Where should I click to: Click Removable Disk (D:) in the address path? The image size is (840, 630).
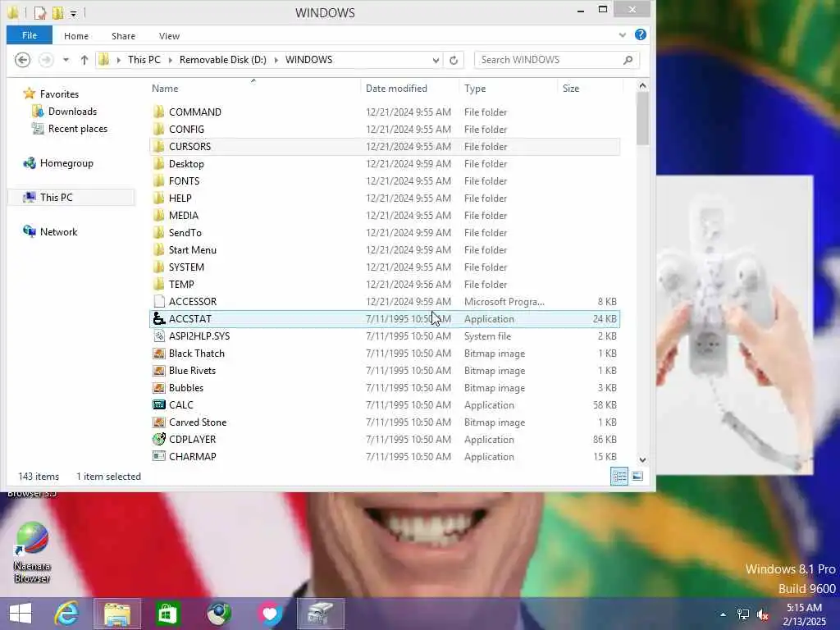pos(223,59)
